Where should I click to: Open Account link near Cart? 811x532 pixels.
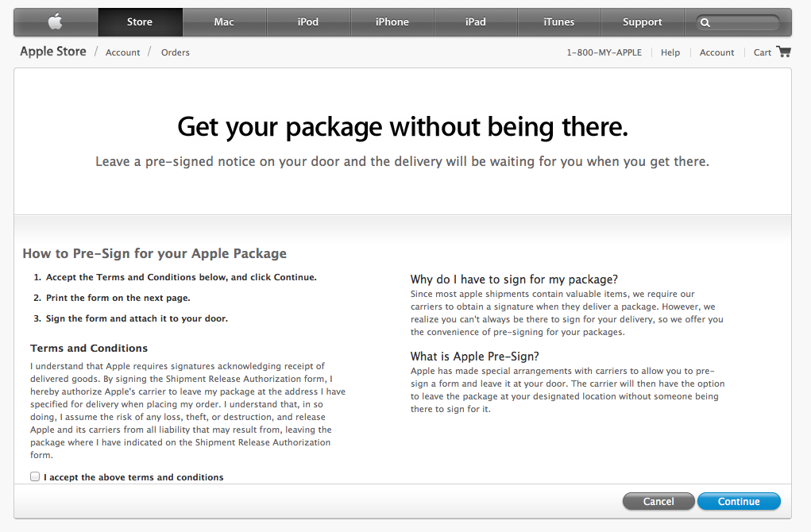coord(716,52)
